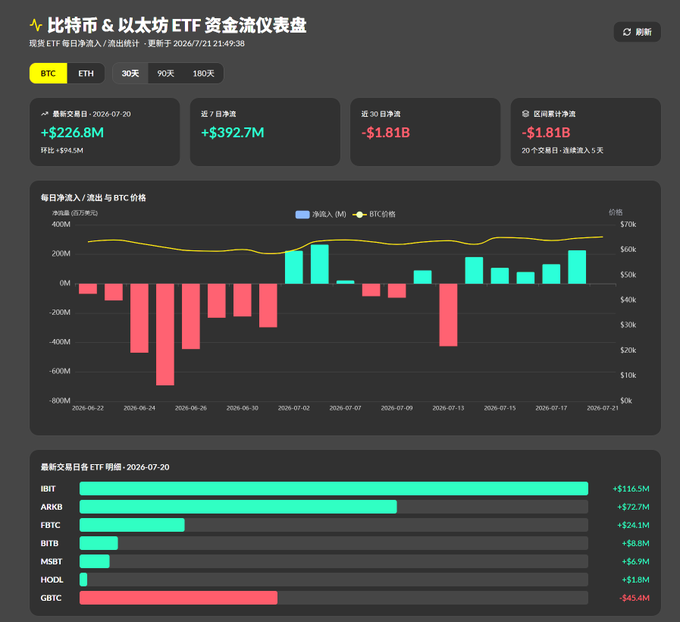Click the MSBT inflow bar
Image resolution: width=680 pixels, height=622 pixels.
click(x=95, y=561)
